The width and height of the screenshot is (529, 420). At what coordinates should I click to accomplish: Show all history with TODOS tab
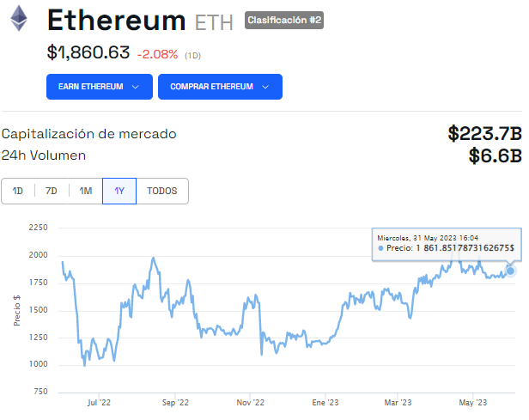[x=162, y=191]
